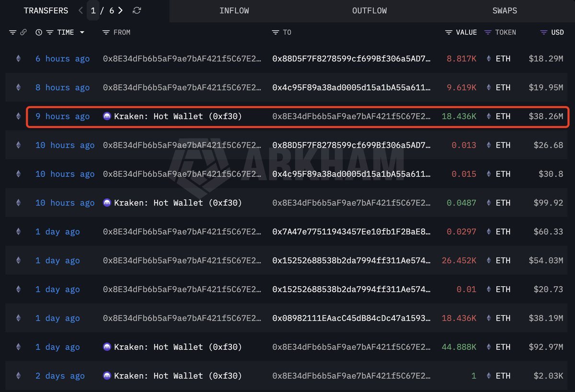The image size is (575, 392).
Task: Go to next page of transfers
Action: pos(120,11)
